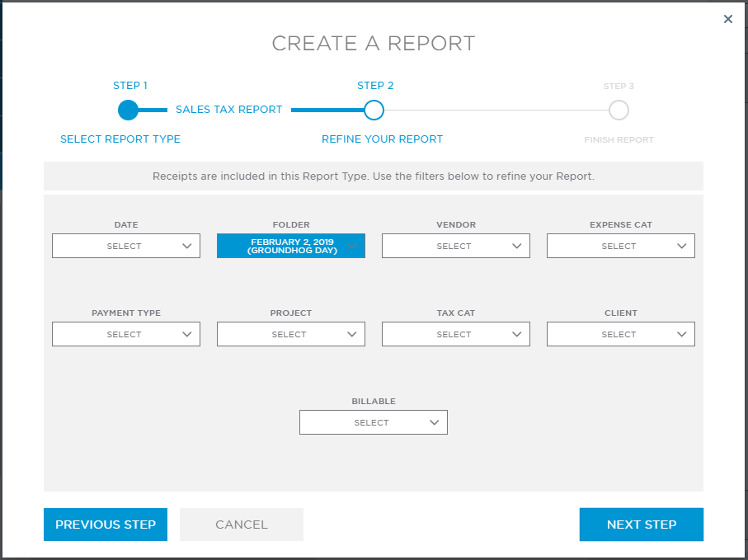748x560 pixels.
Task: Click the chevron on the CLIENT dropdown
Action: point(681,334)
